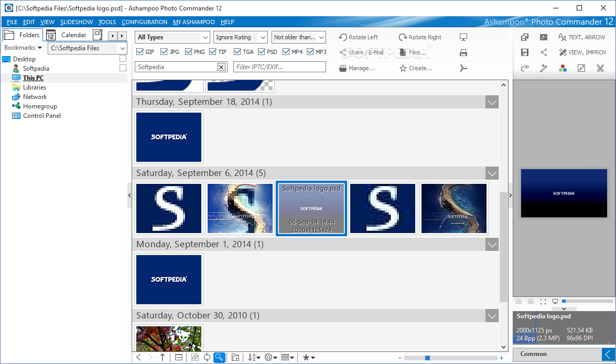Image resolution: width=616 pixels, height=364 pixels.
Task: Collapse the Monday, September 1, 2014 group
Action: coord(492,245)
